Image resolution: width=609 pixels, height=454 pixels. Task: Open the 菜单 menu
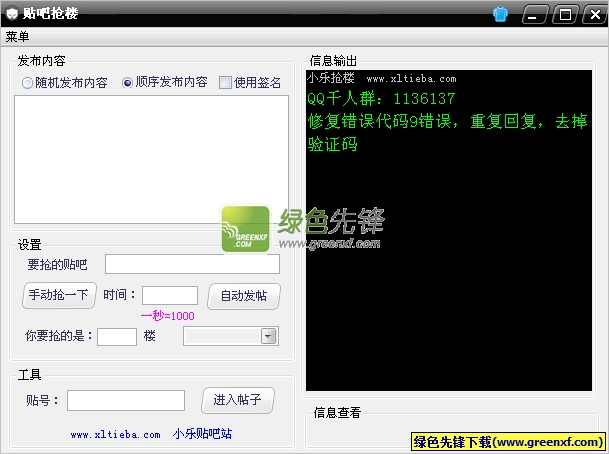[17, 37]
